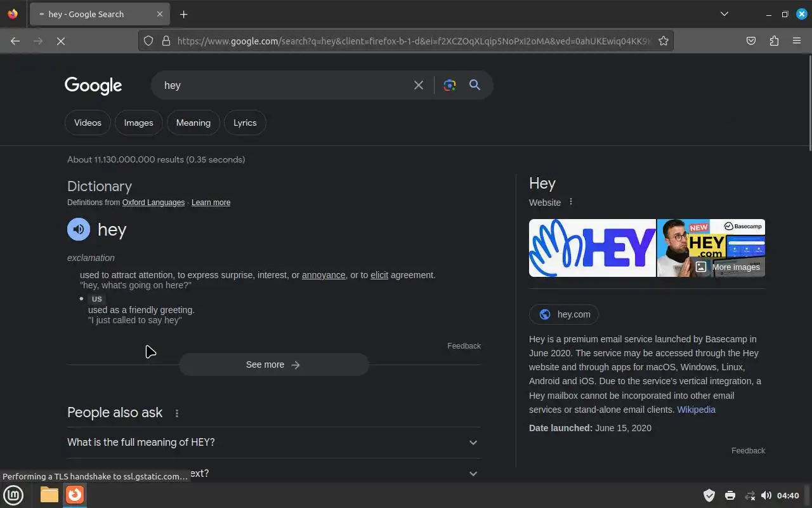The height and width of the screenshot is (508, 812).
Task: Open the Firefox hamburger menu
Action: (797, 41)
